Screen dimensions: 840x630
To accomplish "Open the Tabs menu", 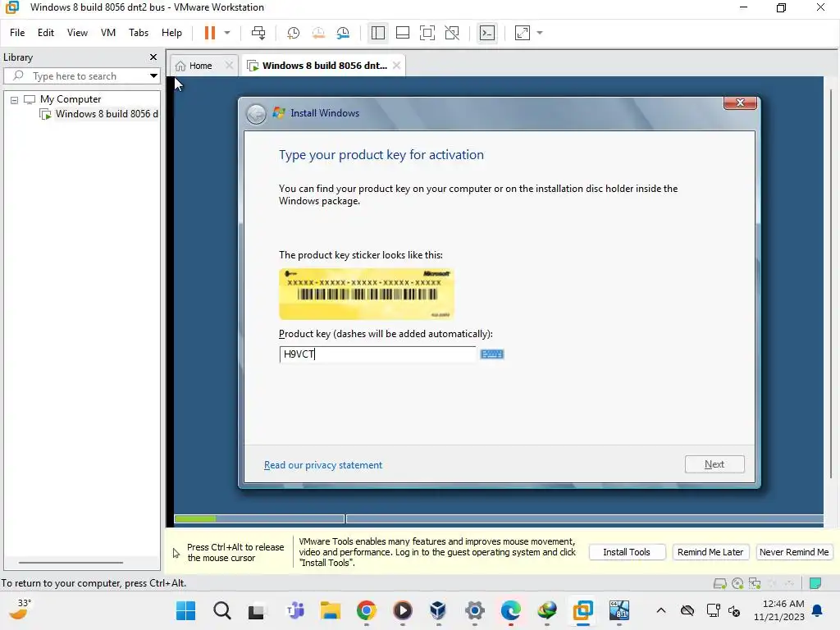I will [x=138, y=33].
